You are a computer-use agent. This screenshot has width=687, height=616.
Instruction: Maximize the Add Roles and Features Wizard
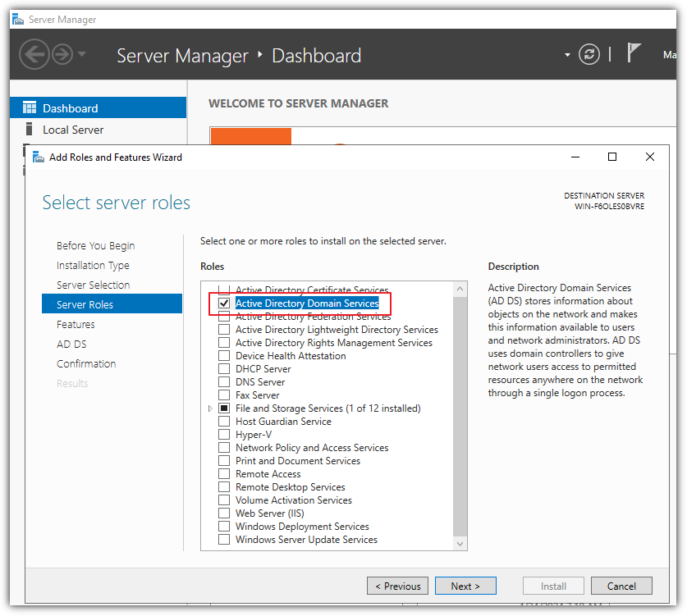tap(612, 157)
